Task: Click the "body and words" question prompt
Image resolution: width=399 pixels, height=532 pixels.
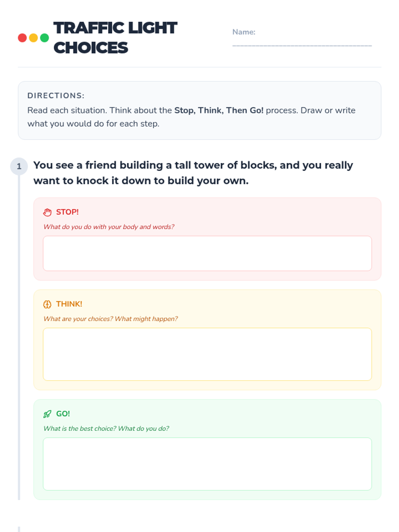Action: click(109, 227)
